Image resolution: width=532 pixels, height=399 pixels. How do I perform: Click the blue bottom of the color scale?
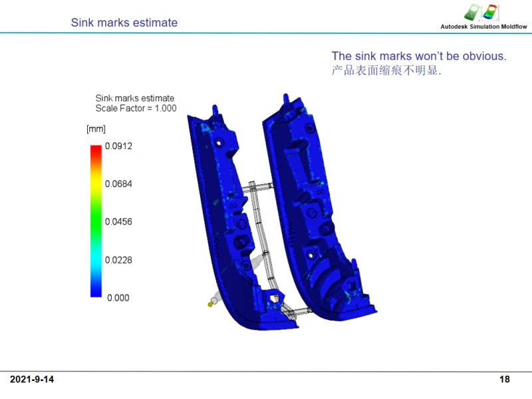96,291
